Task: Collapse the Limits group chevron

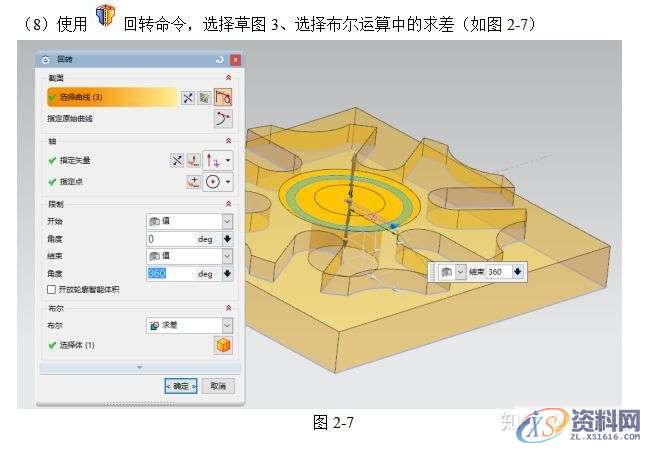Action: click(x=228, y=204)
